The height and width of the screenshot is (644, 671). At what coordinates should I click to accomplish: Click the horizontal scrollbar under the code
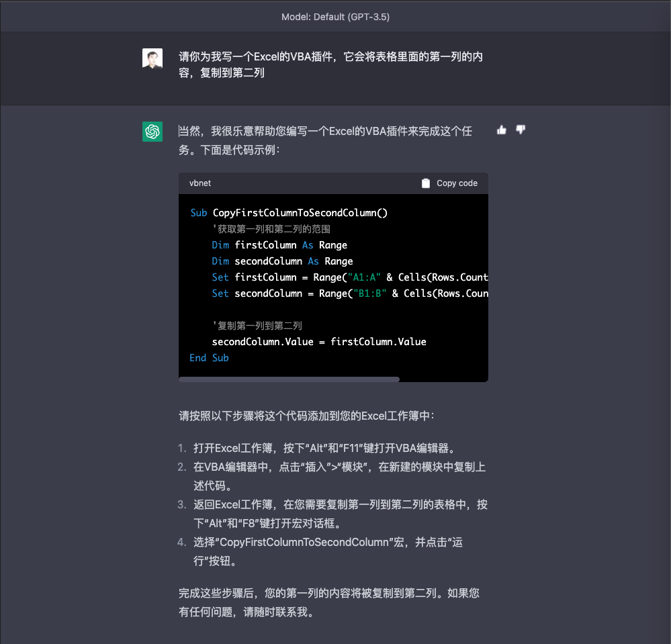pos(289,379)
